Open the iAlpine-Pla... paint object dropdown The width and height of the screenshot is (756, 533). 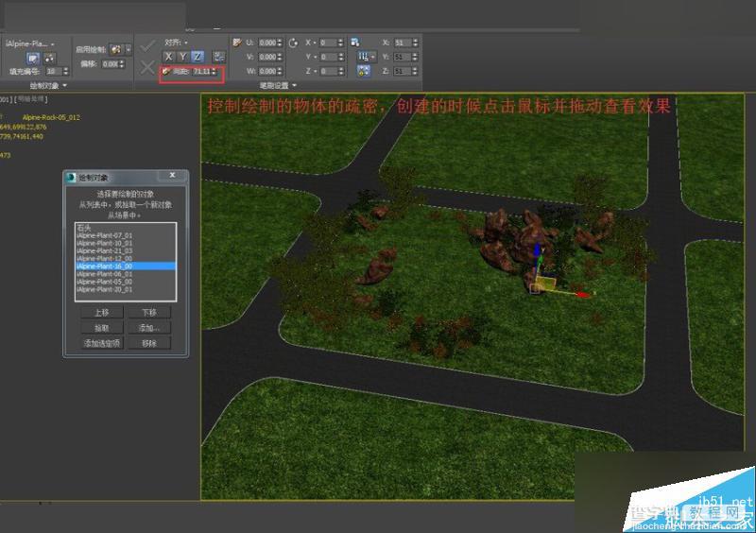click(x=30, y=43)
